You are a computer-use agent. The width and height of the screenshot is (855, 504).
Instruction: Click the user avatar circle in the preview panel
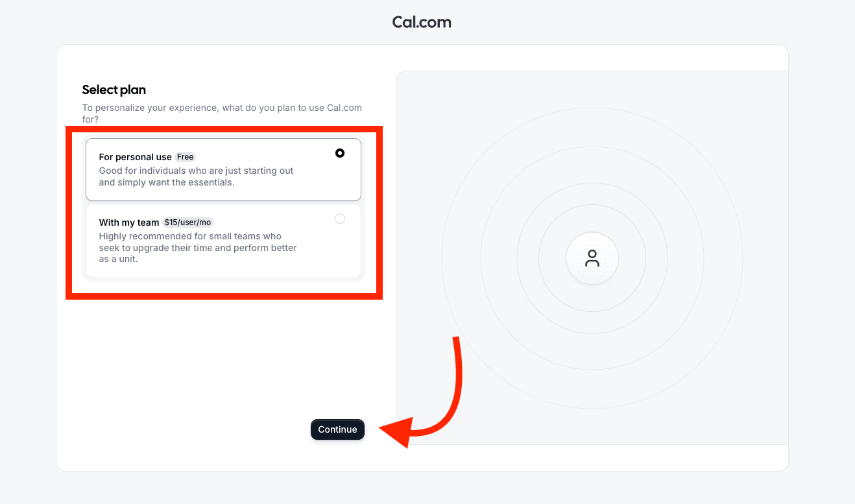point(592,258)
